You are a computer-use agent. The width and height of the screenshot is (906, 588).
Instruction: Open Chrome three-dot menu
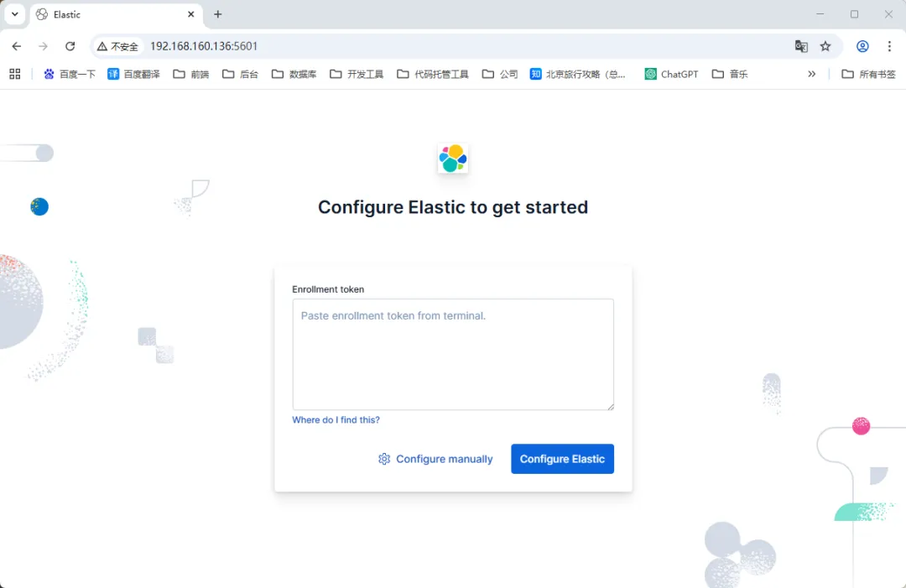coord(889,46)
